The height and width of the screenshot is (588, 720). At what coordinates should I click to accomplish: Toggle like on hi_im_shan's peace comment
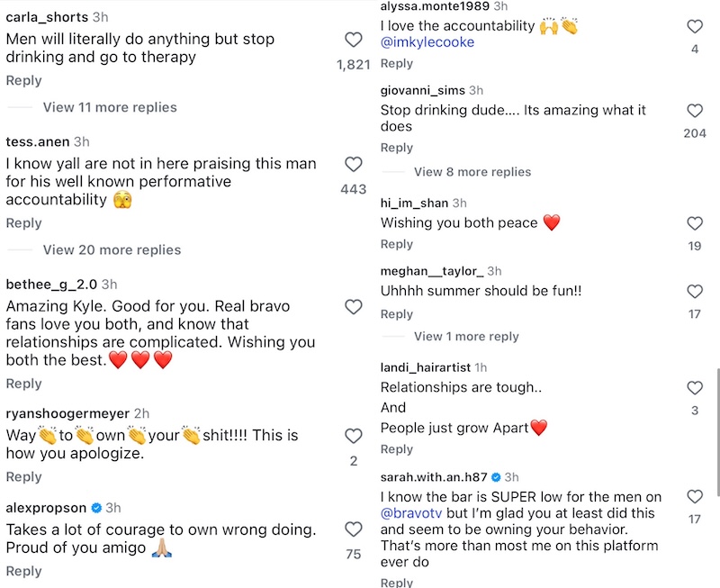click(694, 222)
